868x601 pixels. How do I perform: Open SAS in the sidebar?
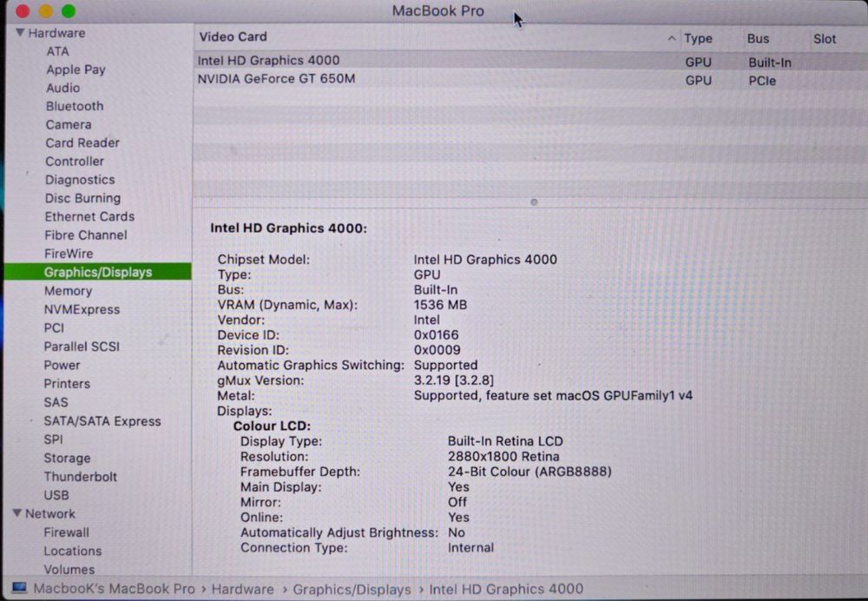point(56,402)
